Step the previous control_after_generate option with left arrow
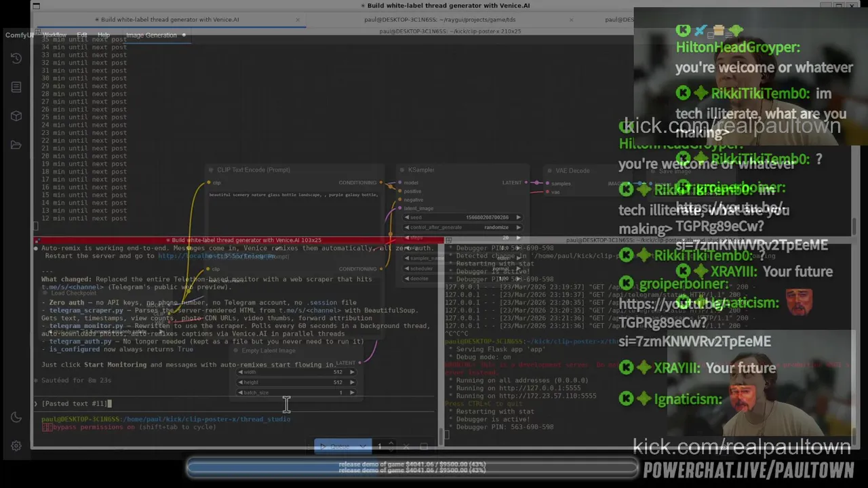The height and width of the screenshot is (488, 868). click(406, 228)
